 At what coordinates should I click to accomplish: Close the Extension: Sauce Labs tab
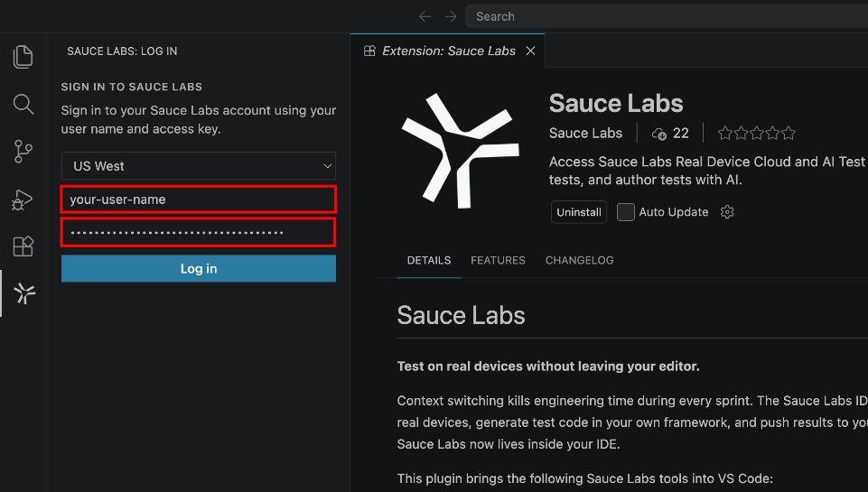pyautogui.click(x=530, y=51)
